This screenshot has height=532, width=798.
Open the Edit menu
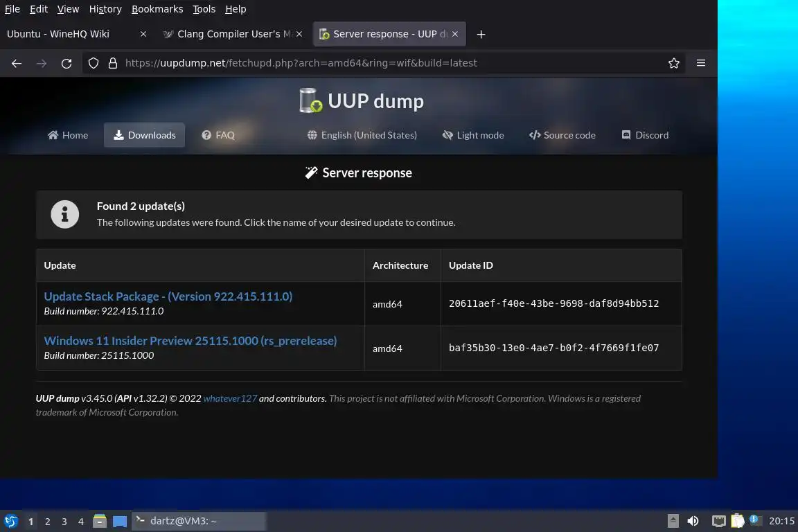click(39, 9)
